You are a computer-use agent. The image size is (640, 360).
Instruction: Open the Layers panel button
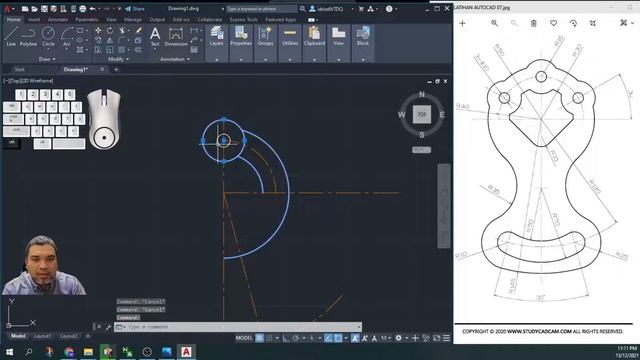coord(216,36)
